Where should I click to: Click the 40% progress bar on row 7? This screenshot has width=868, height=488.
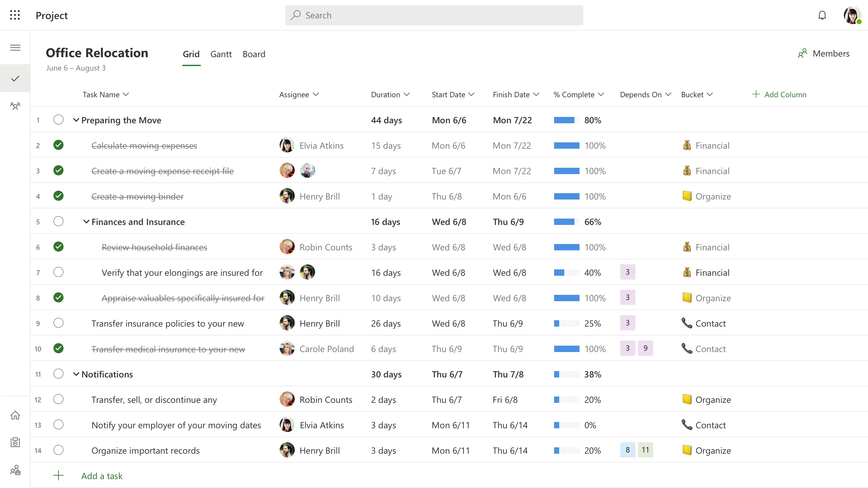pyautogui.click(x=566, y=273)
